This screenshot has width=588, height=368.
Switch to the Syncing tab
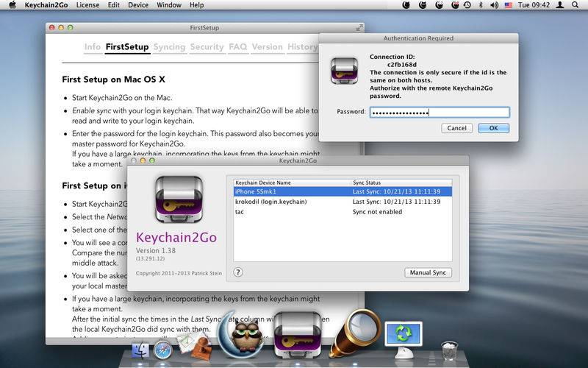click(x=170, y=47)
